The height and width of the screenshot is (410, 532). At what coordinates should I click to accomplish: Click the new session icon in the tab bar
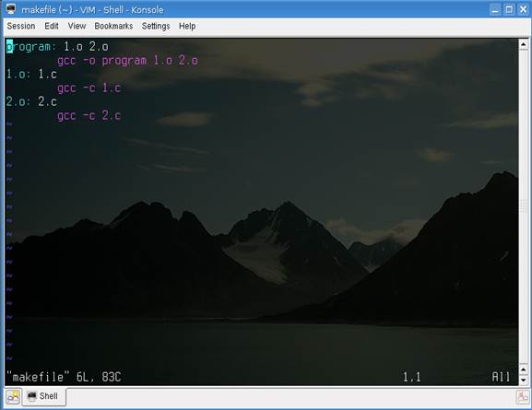[x=13, y=396]
